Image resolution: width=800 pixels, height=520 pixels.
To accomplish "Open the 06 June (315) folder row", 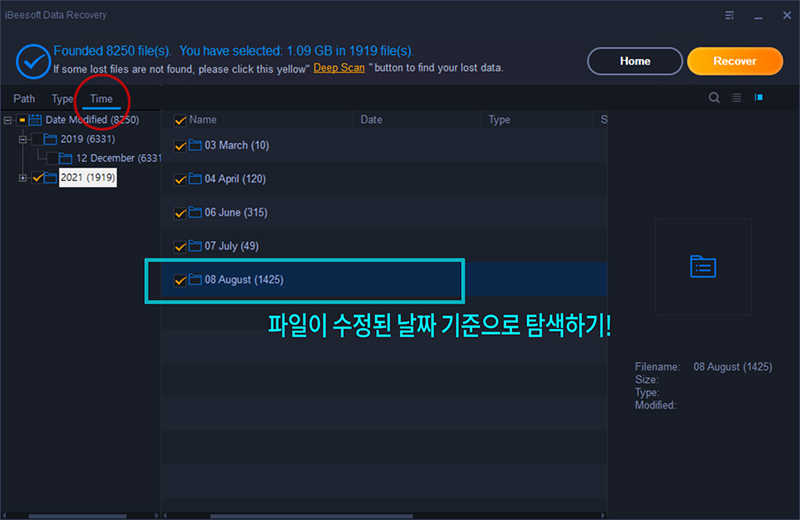I will point(385,213).
